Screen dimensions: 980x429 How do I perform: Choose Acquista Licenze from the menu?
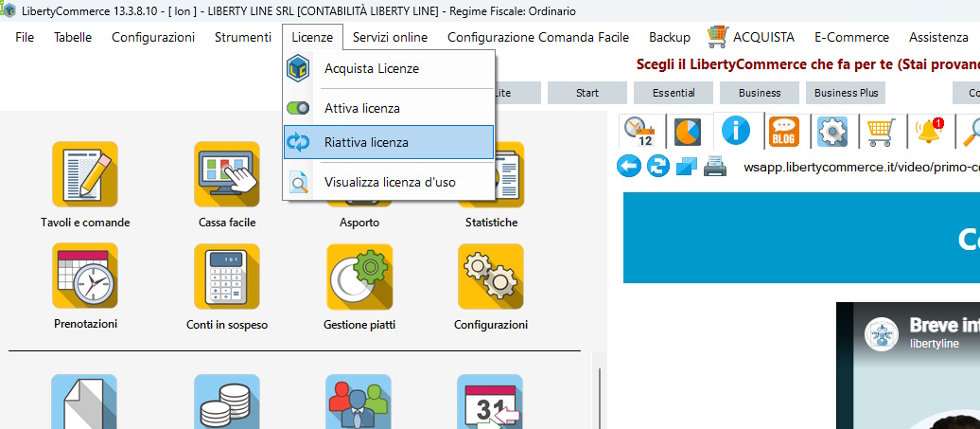pos(388,69)
